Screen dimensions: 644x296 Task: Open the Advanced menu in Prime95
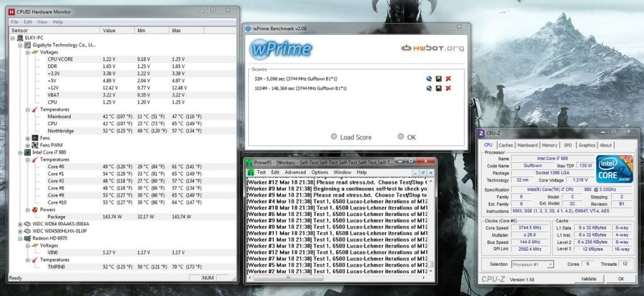click(x=295, y=173)
